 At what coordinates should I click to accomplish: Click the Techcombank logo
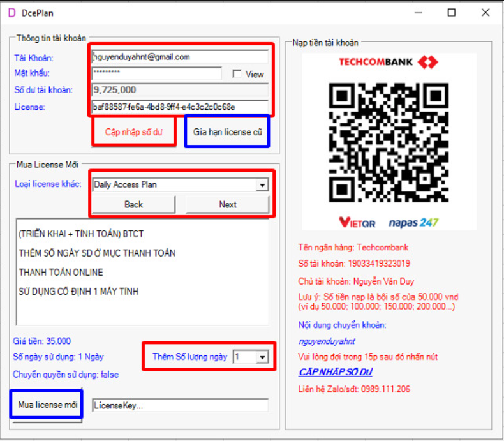coord(389,62)
